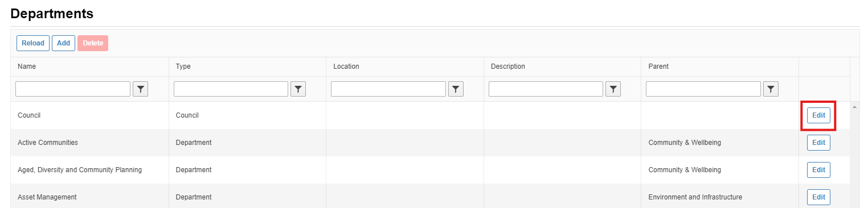The width and height of the screenshot is (868, 208).
Task: Open the Parent column filter icon
Action: pyautogui.click(x=771, y=89)
